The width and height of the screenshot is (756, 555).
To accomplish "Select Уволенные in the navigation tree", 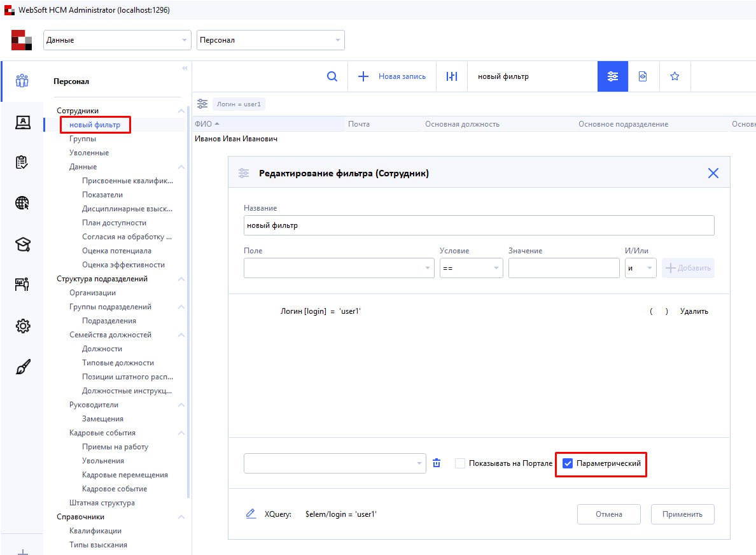I will (x=89, y=153).
